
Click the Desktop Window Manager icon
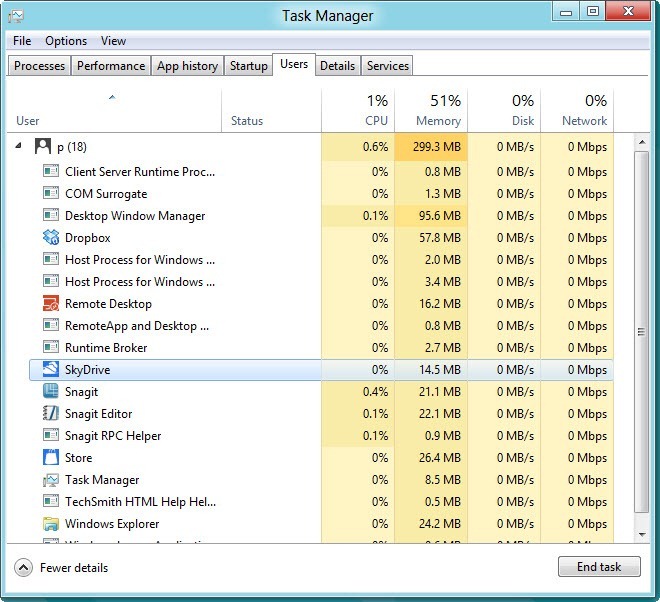[51, 216]
